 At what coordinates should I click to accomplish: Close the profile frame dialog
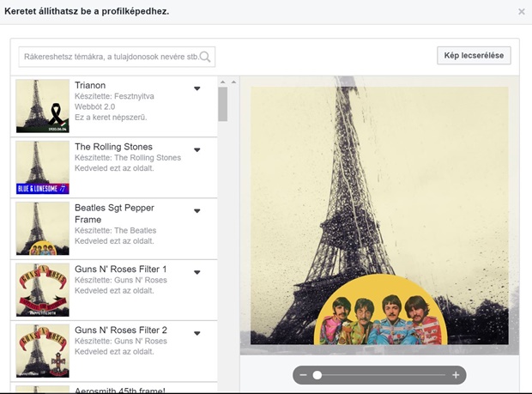522,12
